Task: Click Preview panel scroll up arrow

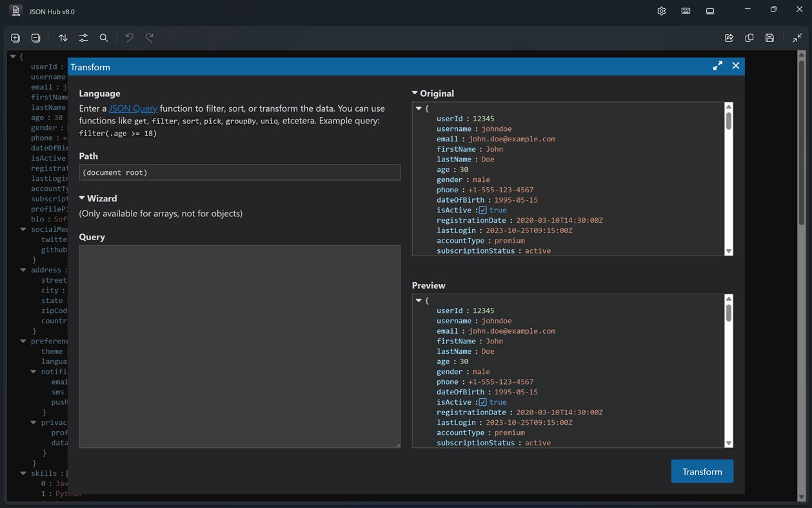Action: (x=729, y=298)
